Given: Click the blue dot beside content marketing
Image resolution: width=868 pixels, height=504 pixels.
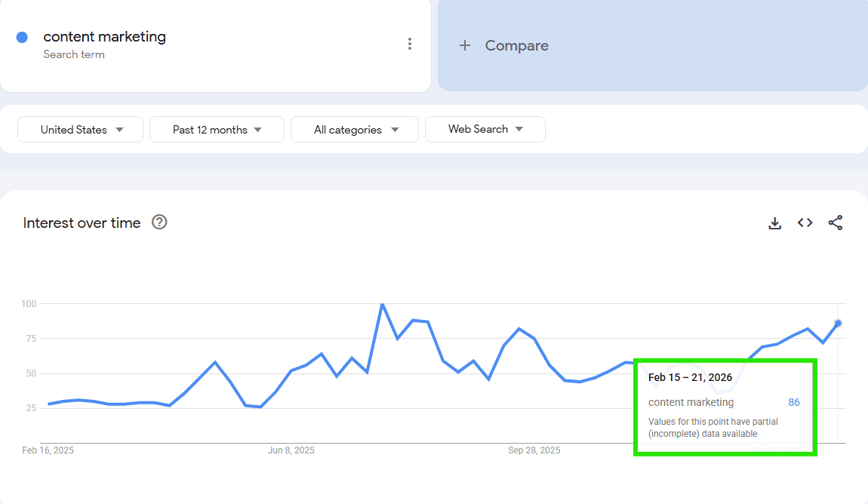Looking at the screenshot, I should click(x=22, y=37).
